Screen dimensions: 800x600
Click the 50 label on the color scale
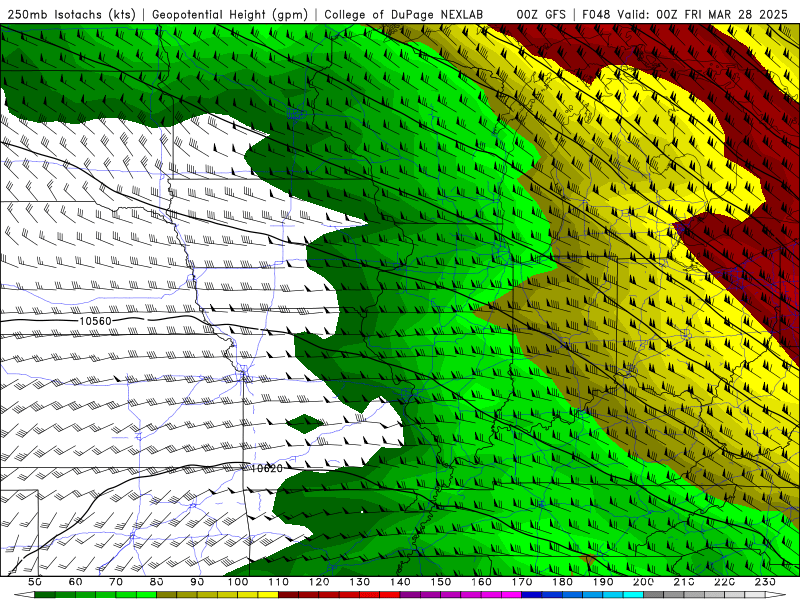(x=35, y=582)
